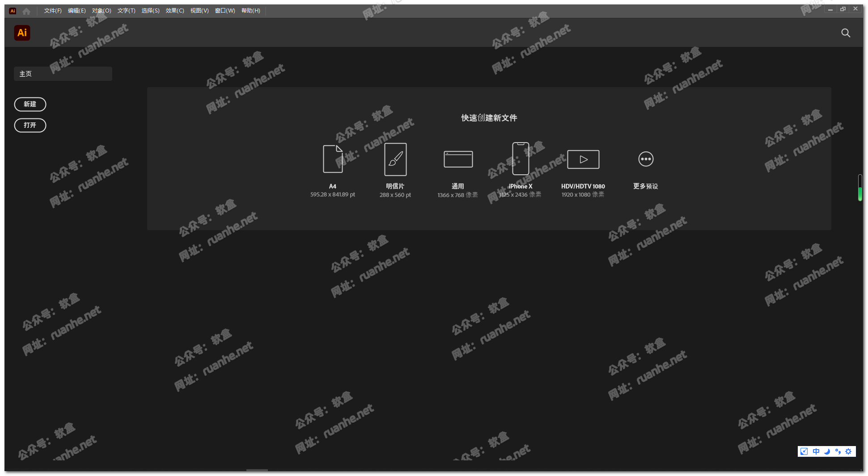Expand the 效果(C) menu
The height and width of the screenshot is (476, 868).
pyautogui.click(x=175, y=11)
